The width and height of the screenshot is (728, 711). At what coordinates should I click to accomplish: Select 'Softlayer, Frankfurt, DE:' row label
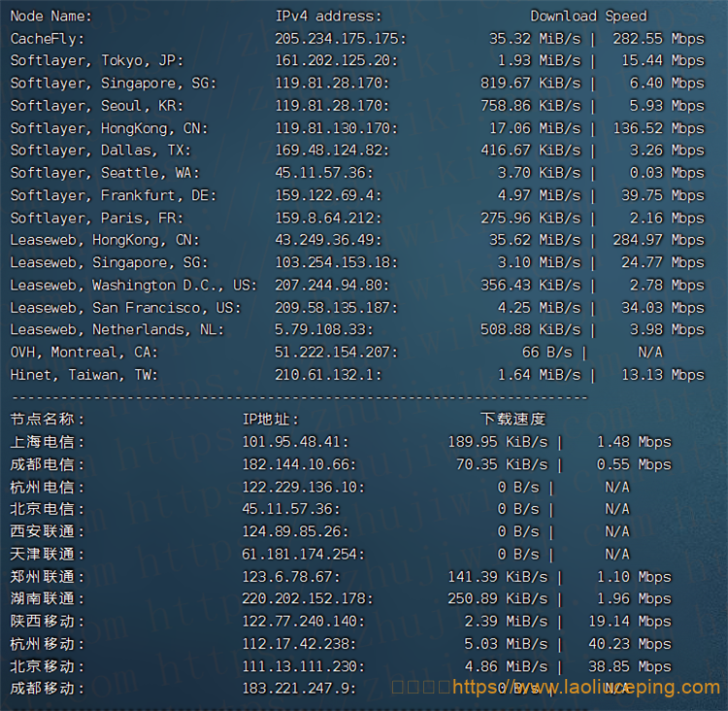coord(114,195)
